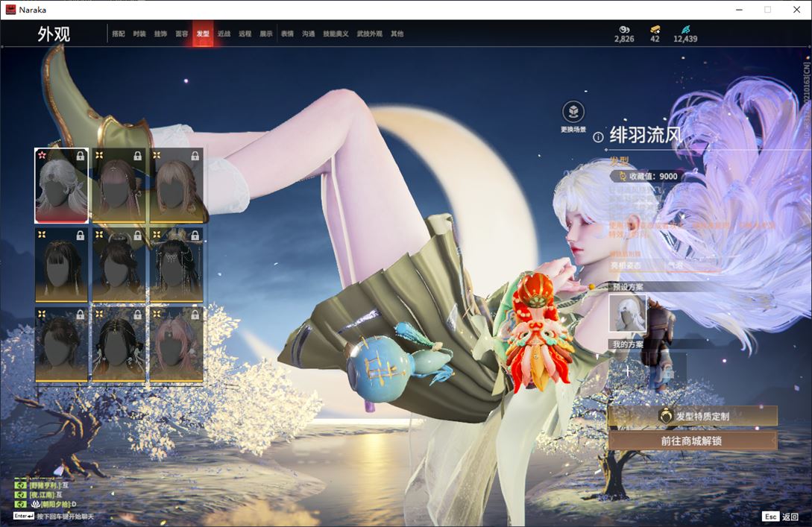Viewport: 812px width, 527px height.
Task: Close the Naraka window
Action: point(796,10)
